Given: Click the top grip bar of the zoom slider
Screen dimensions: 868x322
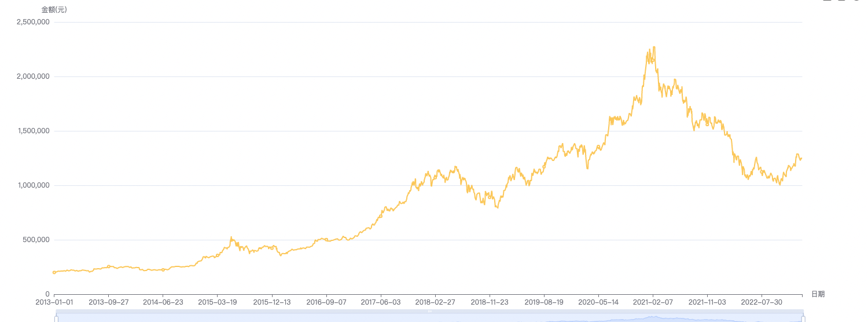Looking at the screenshot, I should (429, 312).
